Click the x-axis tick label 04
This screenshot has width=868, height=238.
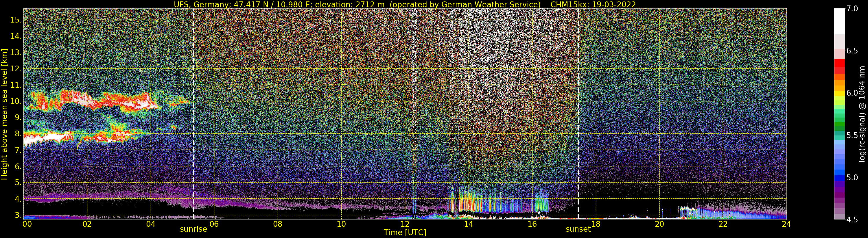[x=151, y=224]
